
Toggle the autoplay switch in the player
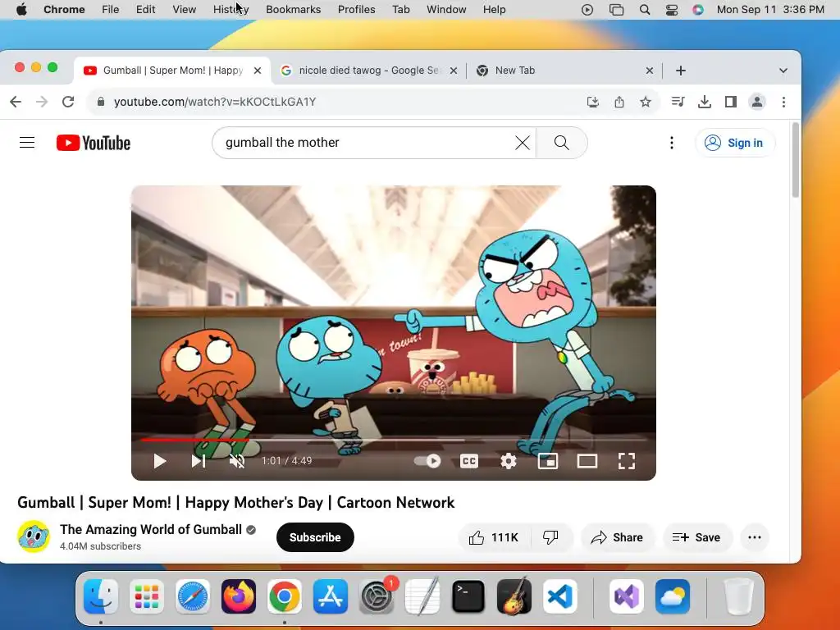click(427, 461)
